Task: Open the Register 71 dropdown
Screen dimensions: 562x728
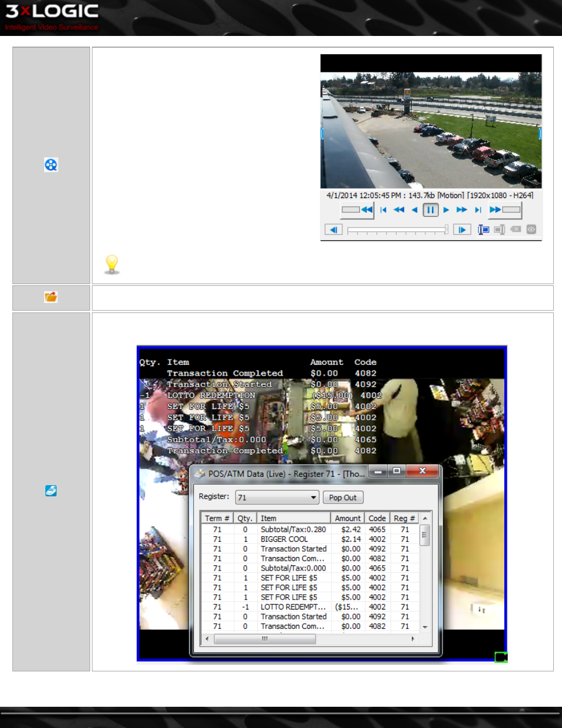Action: tap(277, 498)
